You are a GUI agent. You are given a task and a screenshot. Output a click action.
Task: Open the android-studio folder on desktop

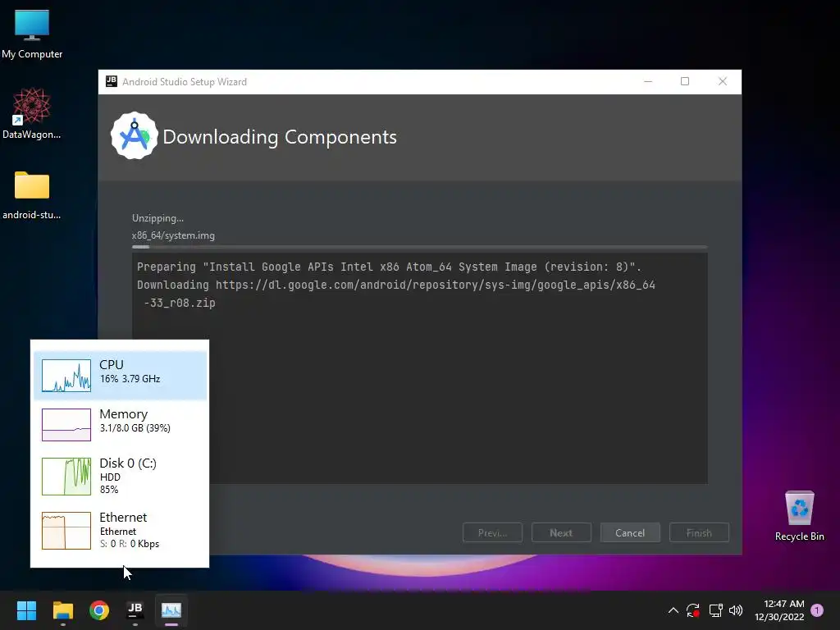[32, 195]
